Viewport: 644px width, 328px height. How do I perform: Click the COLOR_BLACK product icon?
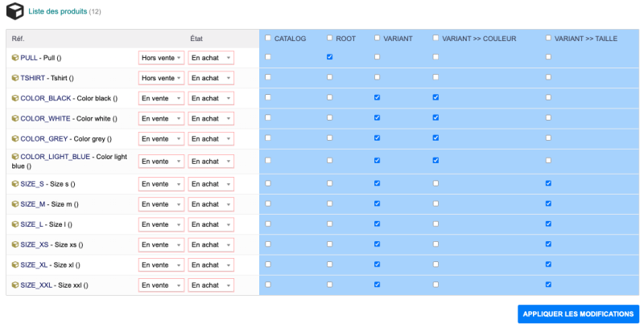click(15, 98)
